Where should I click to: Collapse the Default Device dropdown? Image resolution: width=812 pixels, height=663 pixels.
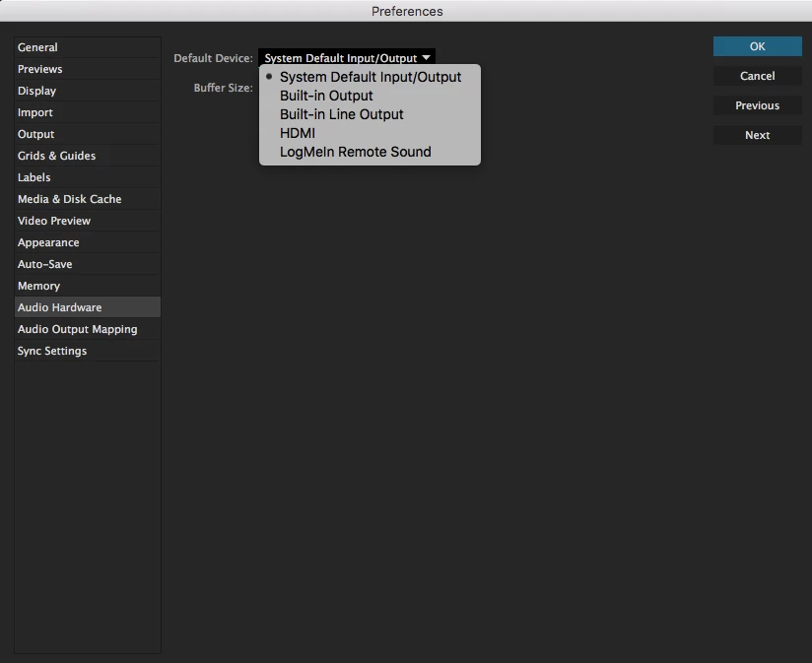(x=347, y=57)
